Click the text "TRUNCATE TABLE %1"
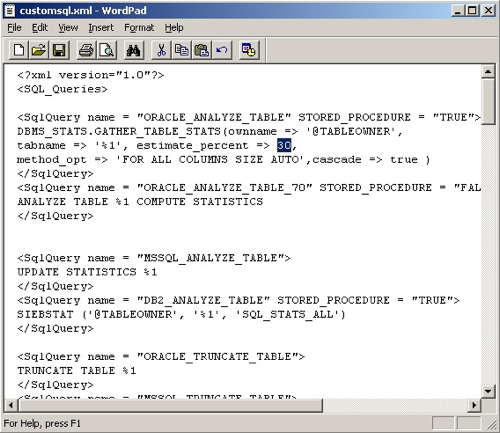This screenshot has height=433, width=500. click(x=77, y=371)
